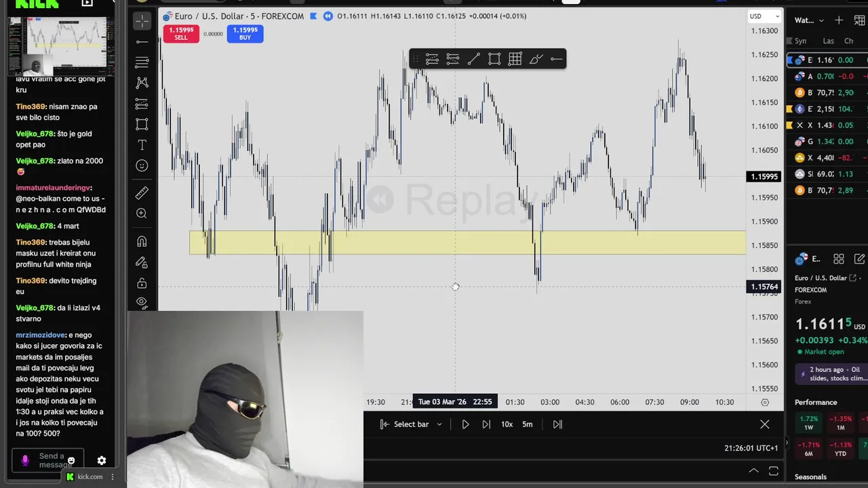Sort watchlist by Ch column
Image resolution: width=868 pixels, height=488 pixels.
click(848, 41)
